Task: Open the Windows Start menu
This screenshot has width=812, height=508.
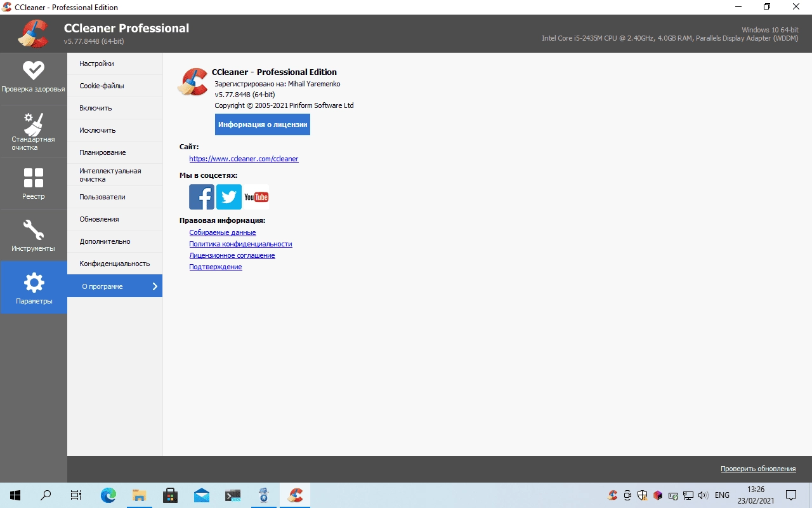Action: 15,495
